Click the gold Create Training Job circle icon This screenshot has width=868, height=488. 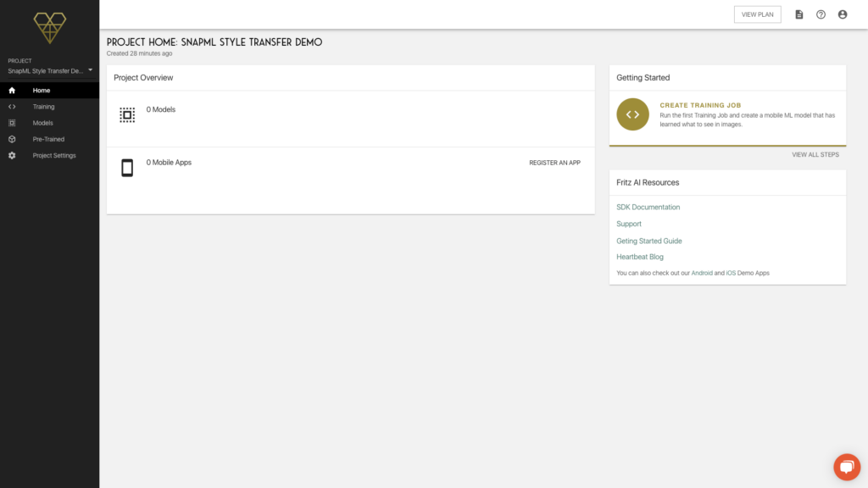pos(632,114)
